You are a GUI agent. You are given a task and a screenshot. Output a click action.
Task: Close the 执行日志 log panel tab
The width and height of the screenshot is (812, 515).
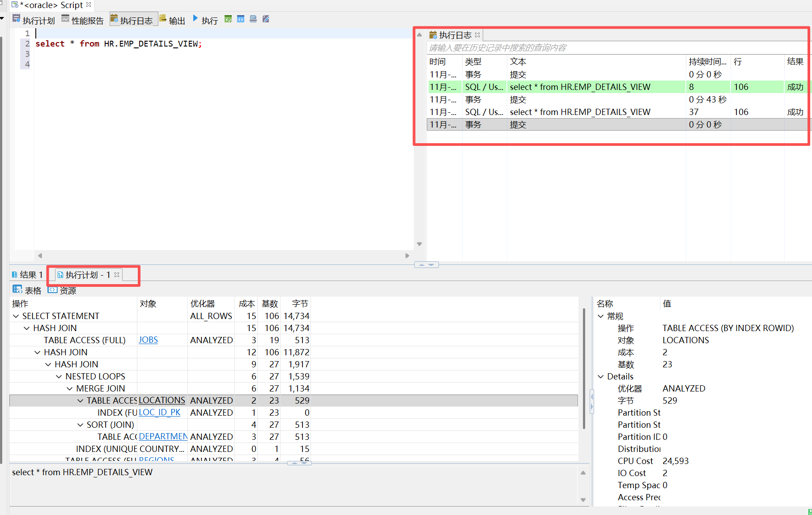pos(477,35)
